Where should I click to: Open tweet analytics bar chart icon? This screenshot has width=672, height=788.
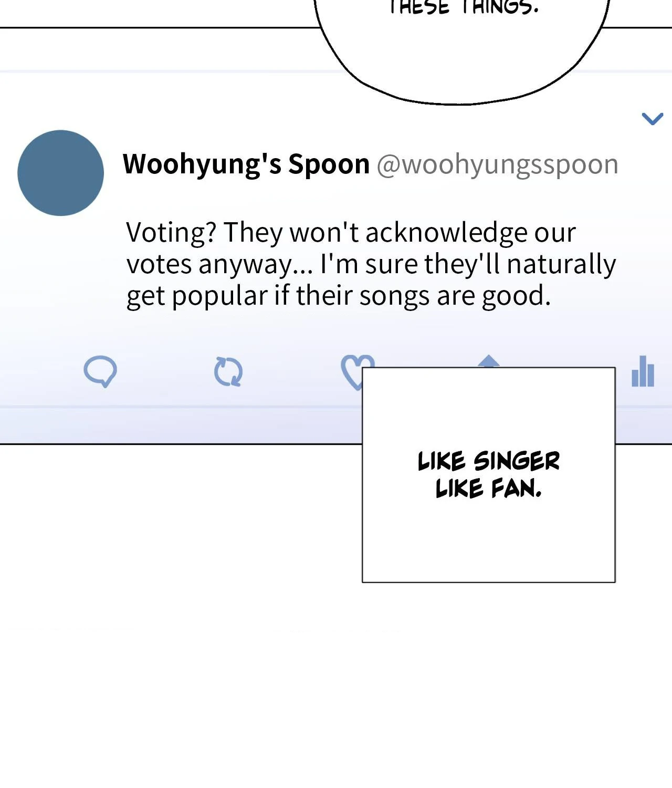tap(643, 371)
